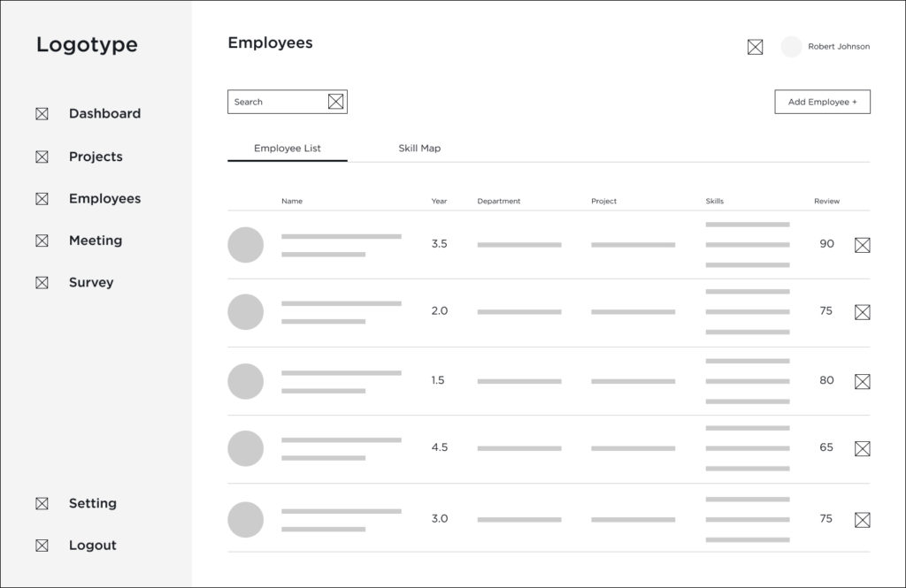
Task: Select avatar of employee with 3.5 years
Action: tap(246, 245)
